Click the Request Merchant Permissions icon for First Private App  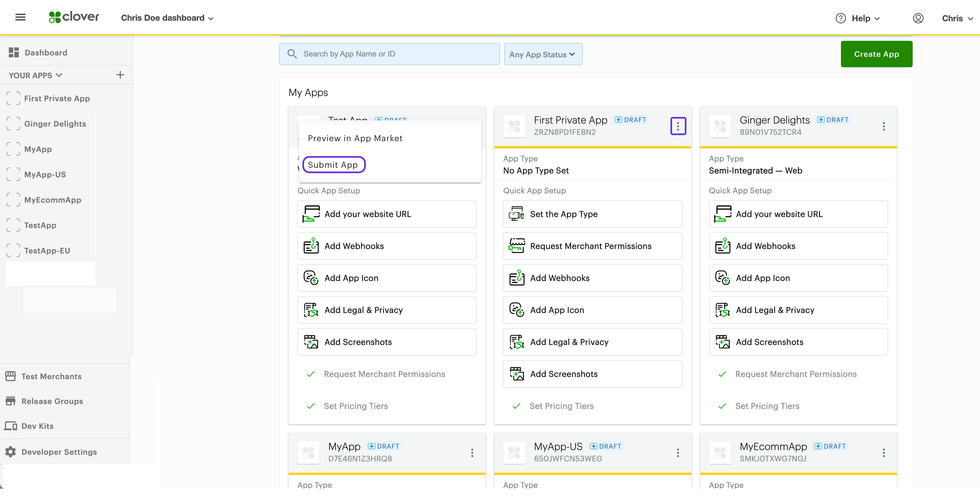click(517, 246)
